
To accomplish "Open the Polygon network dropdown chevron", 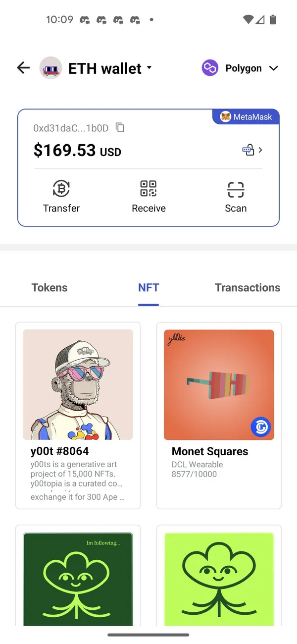I will [274, 68].
